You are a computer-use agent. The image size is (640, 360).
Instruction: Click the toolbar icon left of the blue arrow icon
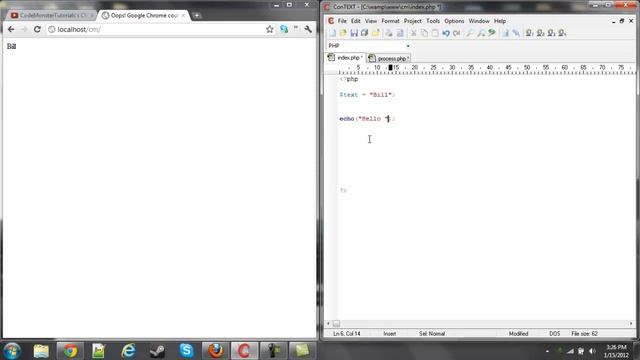tap(505, 33)
